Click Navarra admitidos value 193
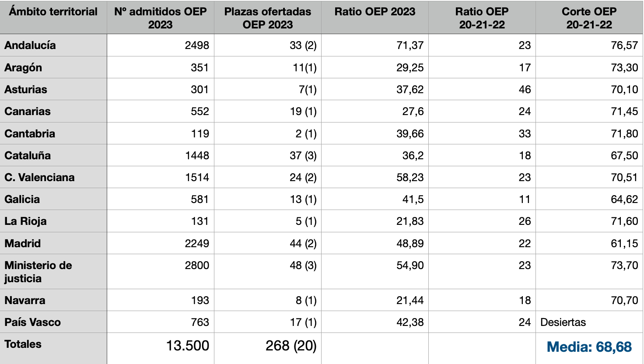 [x=199, y=301]
